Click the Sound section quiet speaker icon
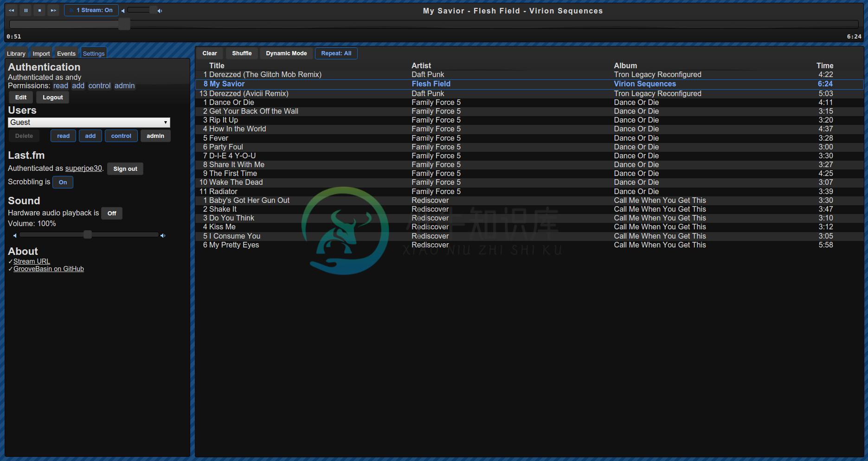The image size is (868, 461). point(15,236)
